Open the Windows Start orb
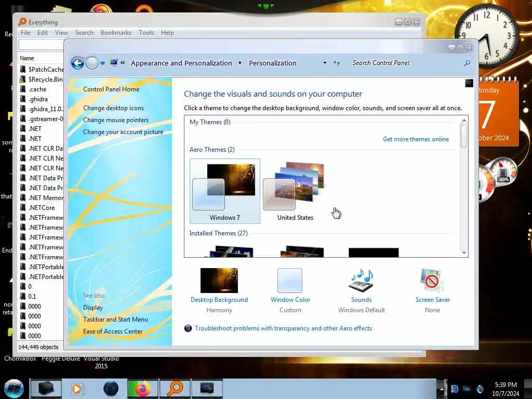The height and width of the screenshot is (399, 532). 14,389
